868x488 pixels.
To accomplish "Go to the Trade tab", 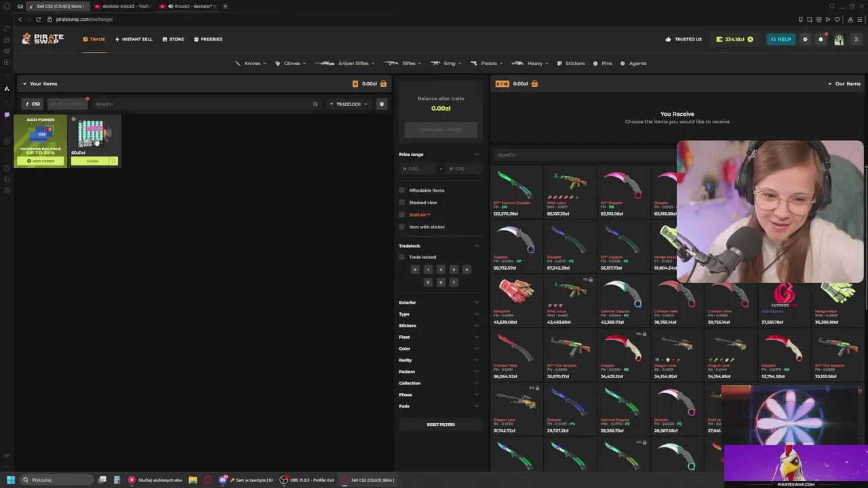I will tap(94, 39).
